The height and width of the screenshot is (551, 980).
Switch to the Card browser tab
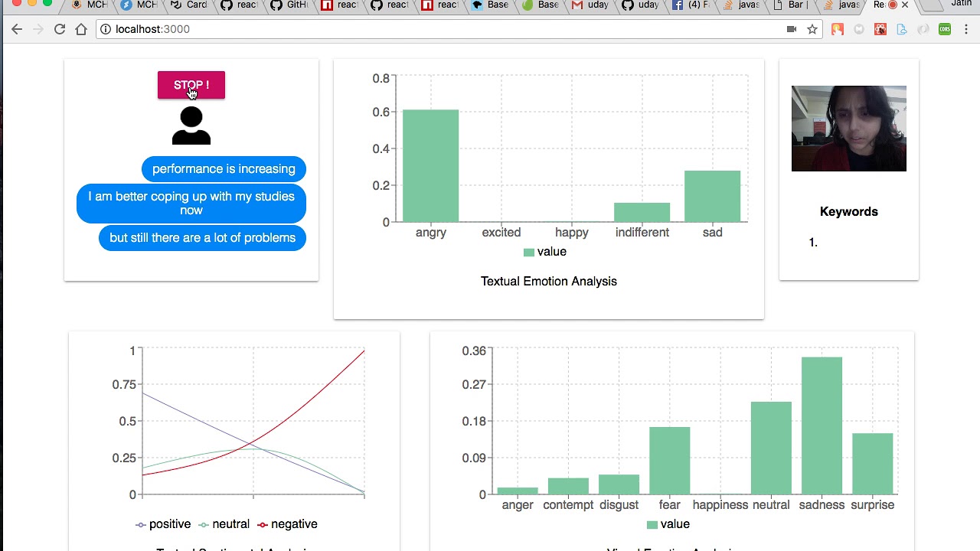[188, 5]
